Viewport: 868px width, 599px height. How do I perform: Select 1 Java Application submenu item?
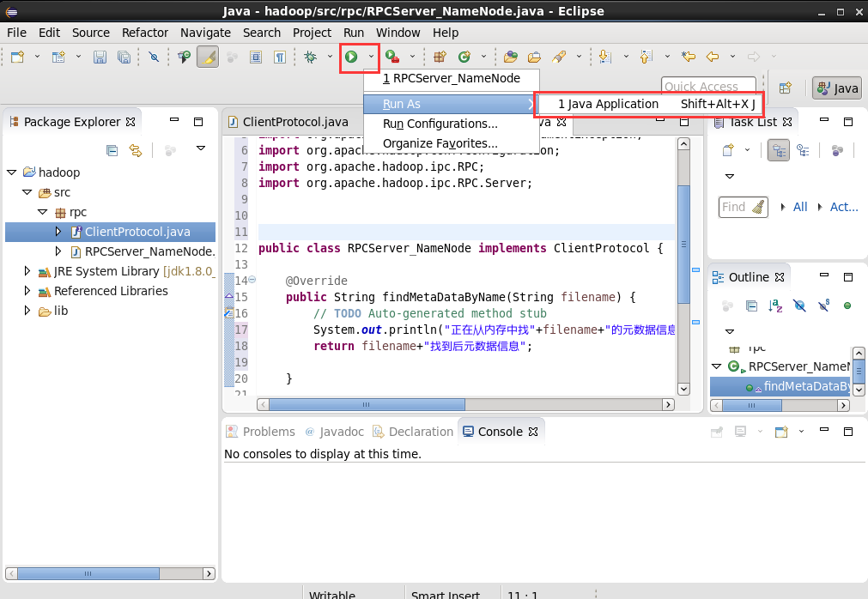coord(650,104)
